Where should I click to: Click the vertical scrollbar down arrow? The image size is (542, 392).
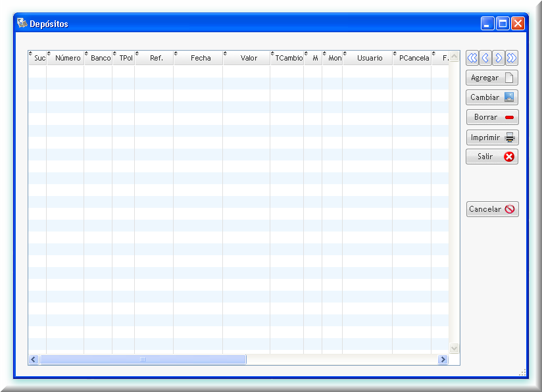(x=455, y=348)
